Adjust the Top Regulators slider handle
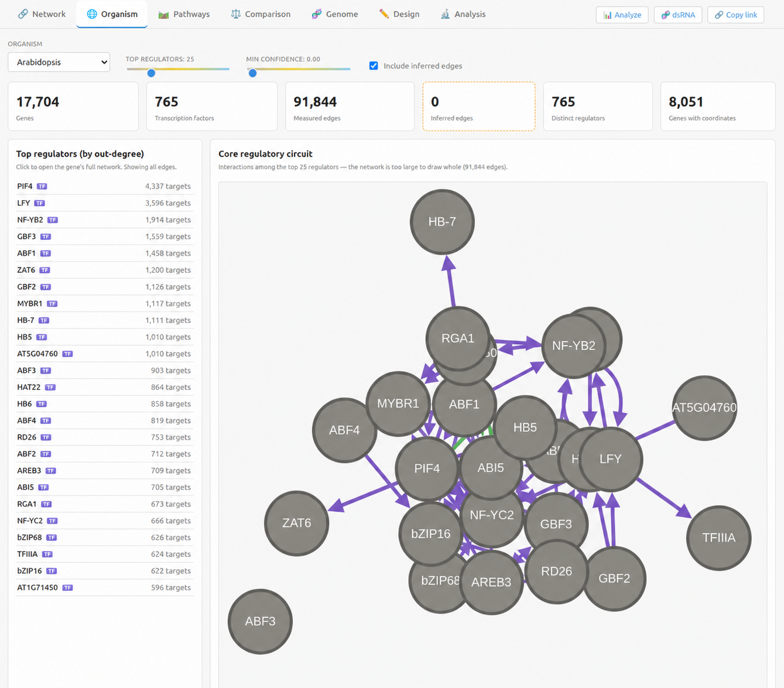 pyautogui.click(x=151, y=73)
